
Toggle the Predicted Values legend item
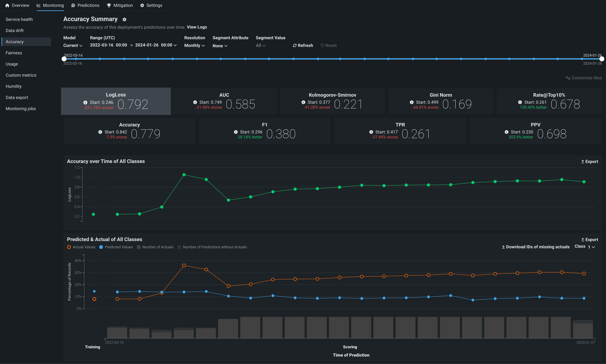[116, 247]
